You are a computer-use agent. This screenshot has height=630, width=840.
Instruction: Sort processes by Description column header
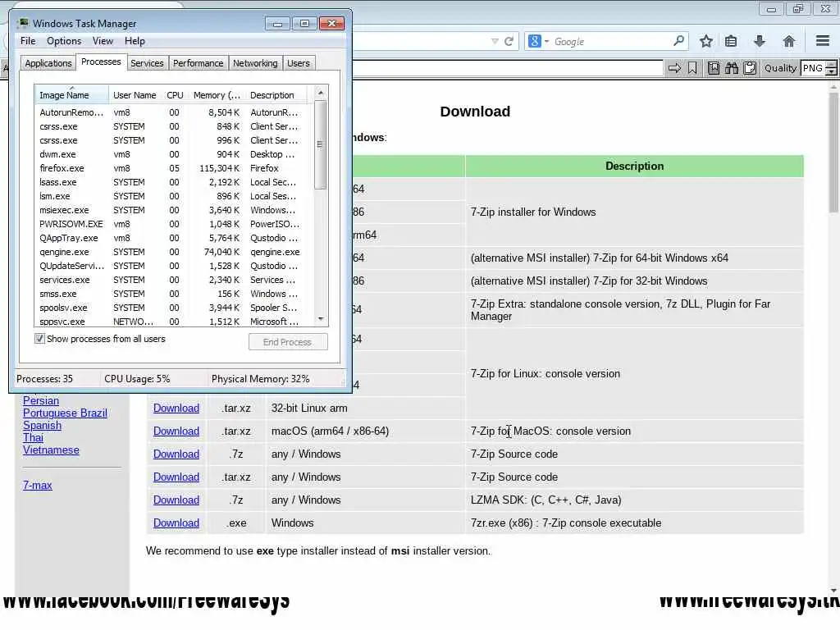coord(276,95)
